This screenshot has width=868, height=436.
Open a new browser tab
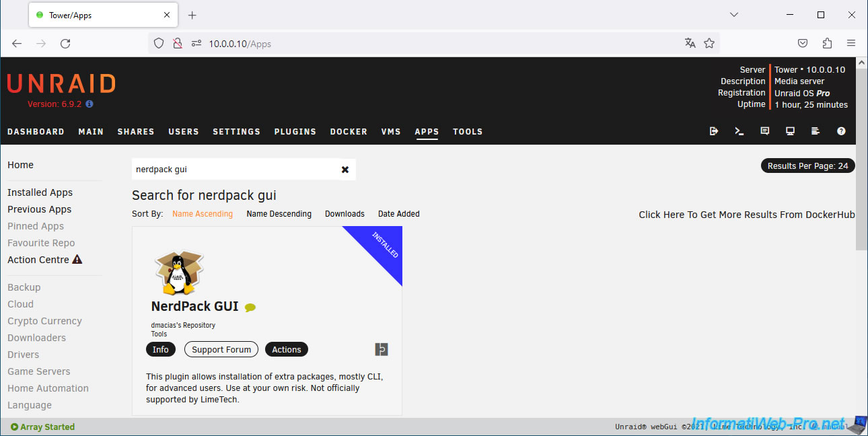point(192,15)
